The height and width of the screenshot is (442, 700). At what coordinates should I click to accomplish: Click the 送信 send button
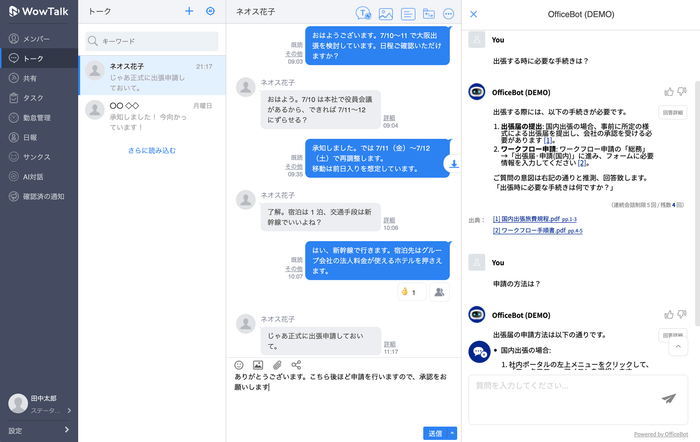coord(435,433)
